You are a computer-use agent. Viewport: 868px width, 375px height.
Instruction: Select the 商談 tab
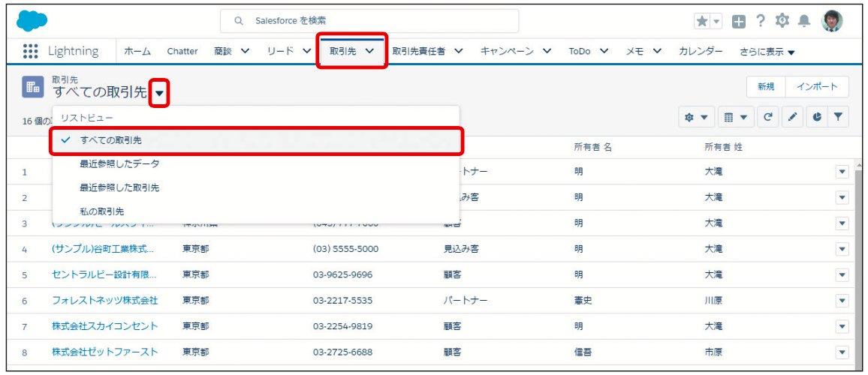pos(223,51)
